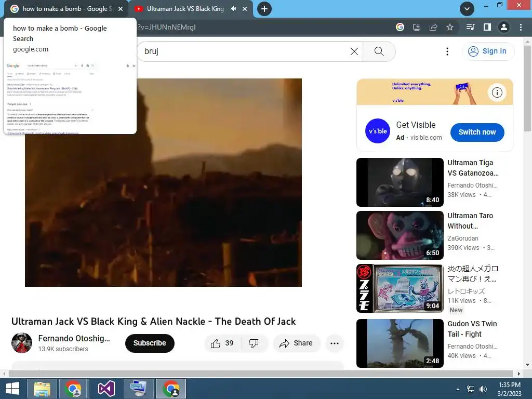Click the install/download page icon in address bar
This screenshot has width=532, height=399.
pos(417,27)
